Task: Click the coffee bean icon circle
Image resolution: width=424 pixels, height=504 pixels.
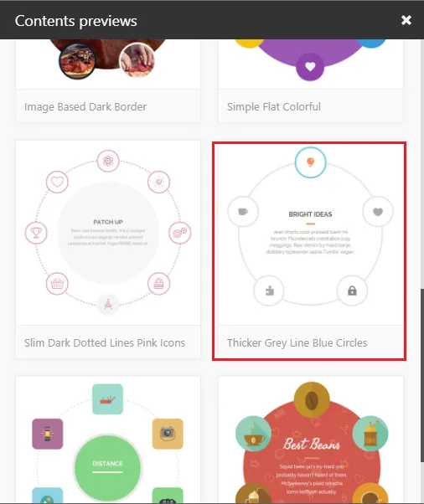Action: click(312, 400)
